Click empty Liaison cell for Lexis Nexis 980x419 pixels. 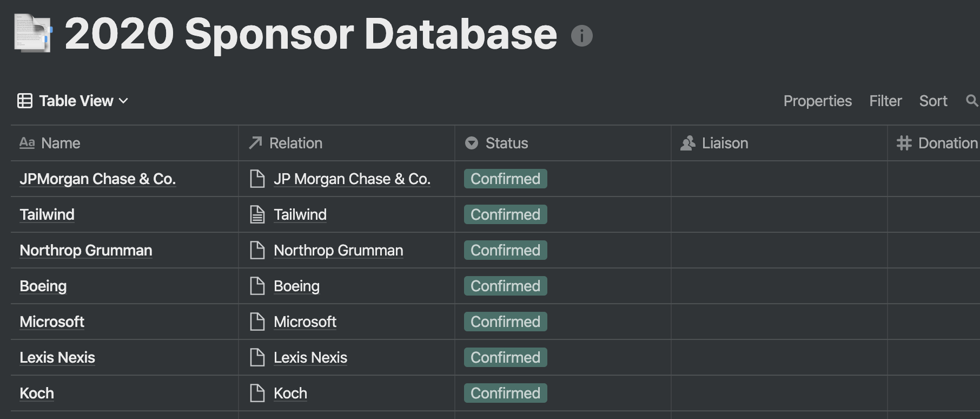pos(779,358)
